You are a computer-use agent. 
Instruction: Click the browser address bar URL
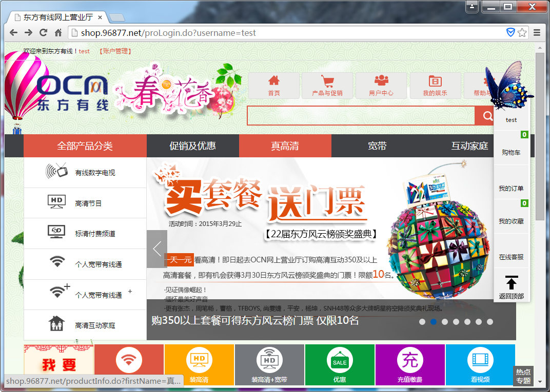(x=168, y=33)
